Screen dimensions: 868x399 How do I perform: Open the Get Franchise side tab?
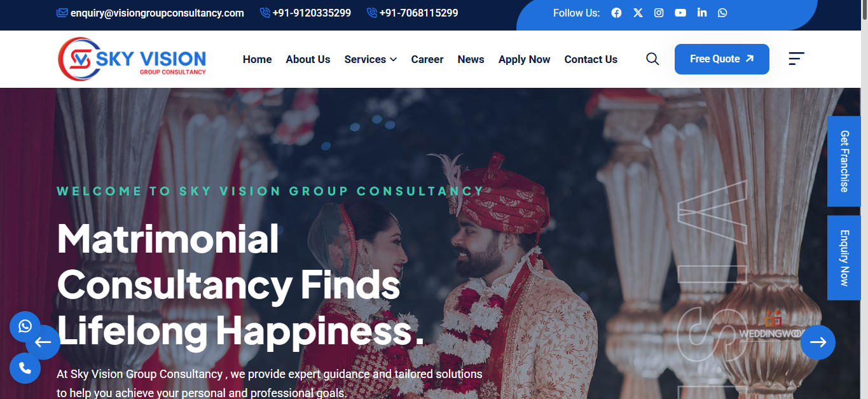[844, 162]
